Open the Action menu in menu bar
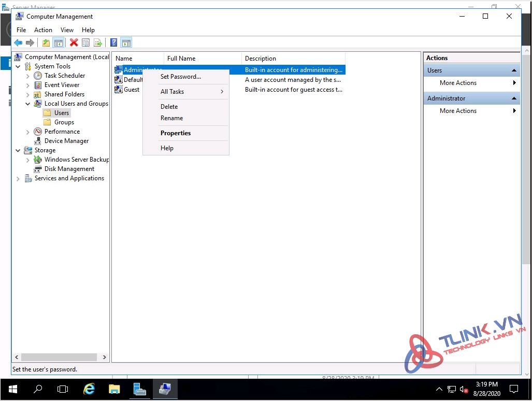Viewport: 532px width, 401px height. click(43, 30)
